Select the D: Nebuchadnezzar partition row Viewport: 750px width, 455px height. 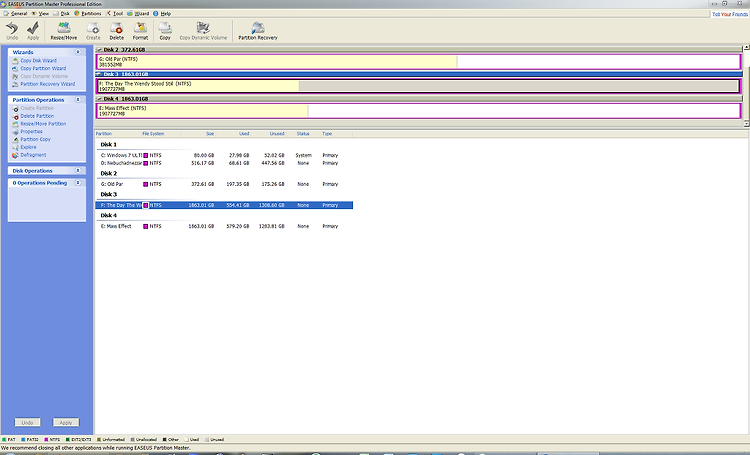point(224,163)
